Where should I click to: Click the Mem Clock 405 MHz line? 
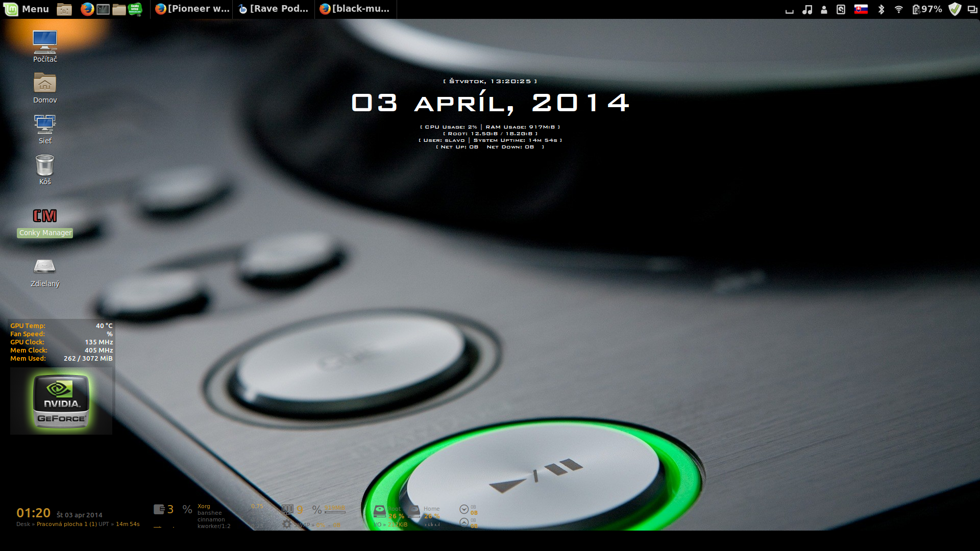(61, 350)
